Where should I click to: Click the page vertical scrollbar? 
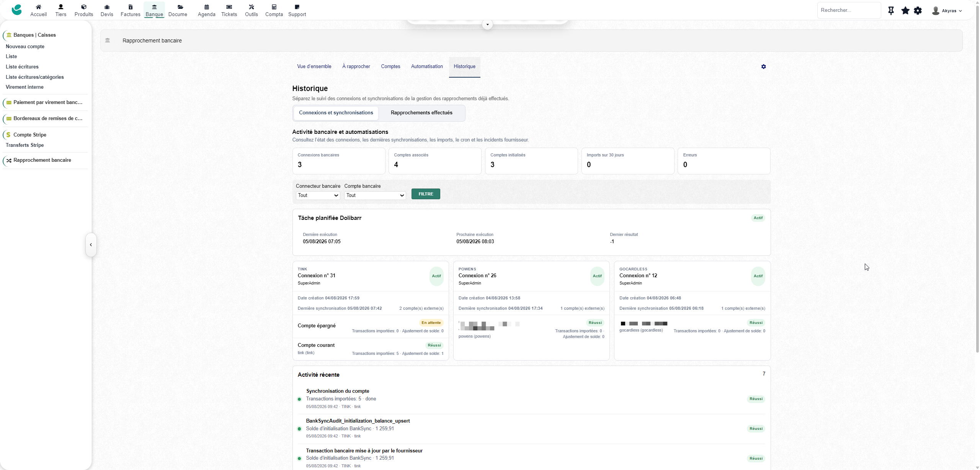977,180
